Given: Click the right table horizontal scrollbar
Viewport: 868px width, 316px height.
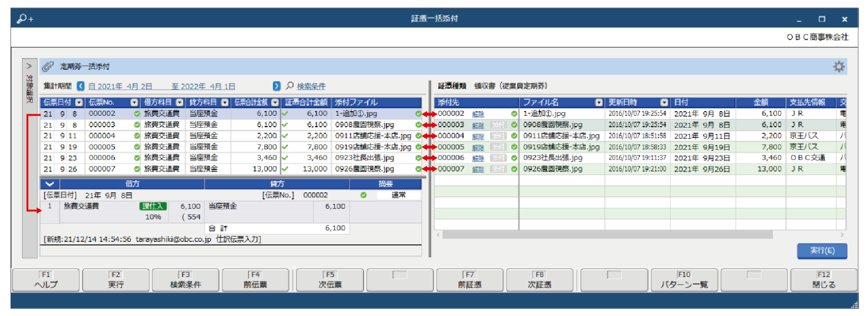Looking at the screenshot, I should [607, 234].
